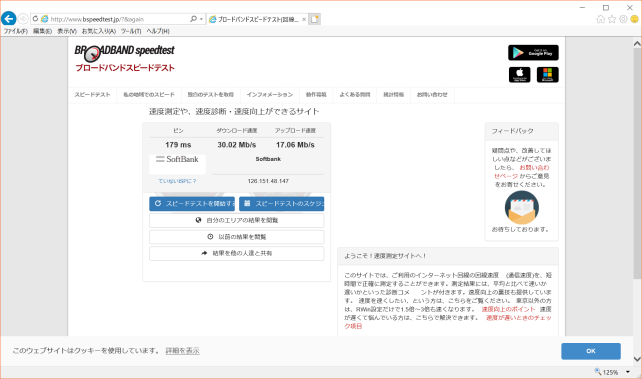Image resolution: width=642 pixels, height=379 pixels.
Task: Open the browser home icon
Action: (601, 19)
